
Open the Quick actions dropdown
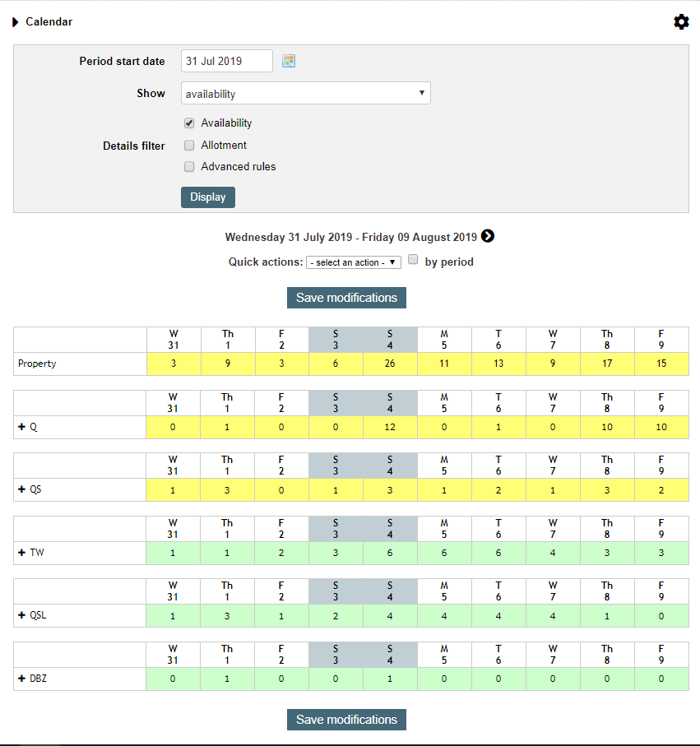353,262
